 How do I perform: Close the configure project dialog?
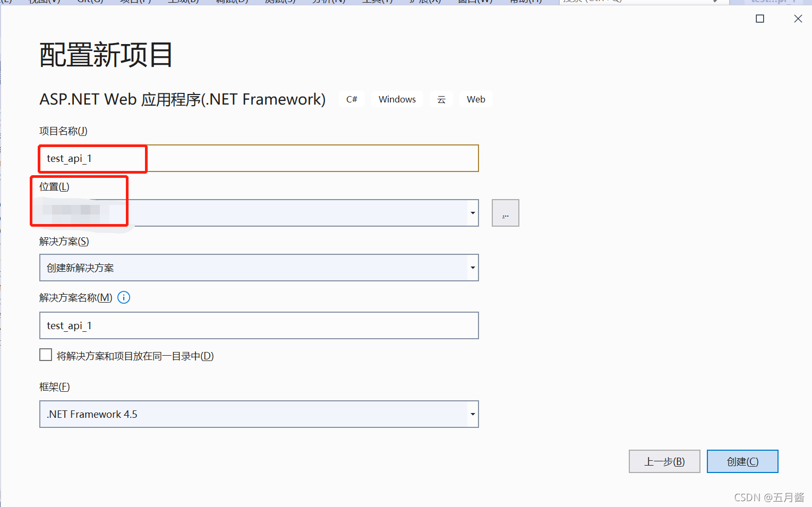point(798,19)
